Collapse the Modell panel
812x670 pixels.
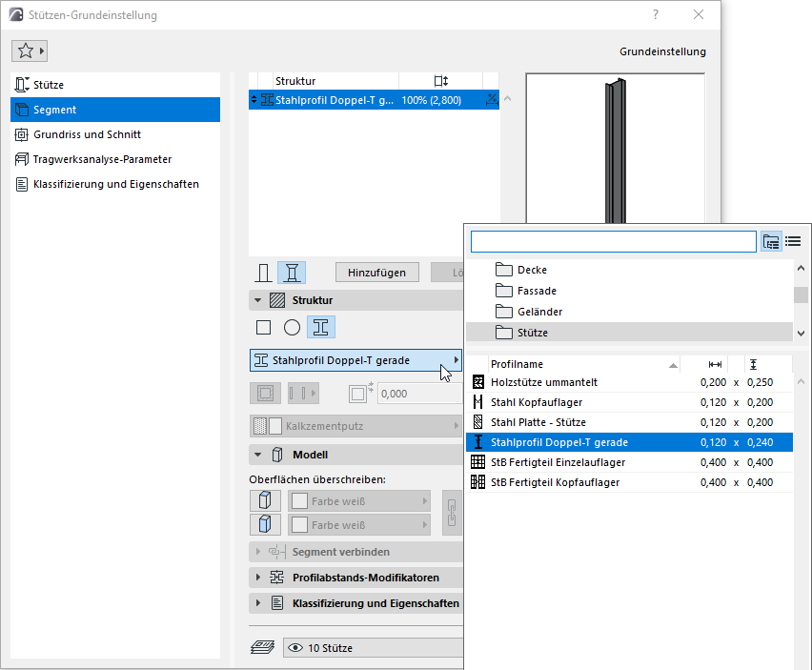point(258,455)
